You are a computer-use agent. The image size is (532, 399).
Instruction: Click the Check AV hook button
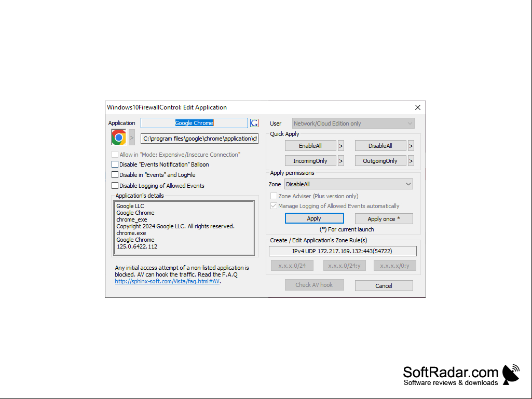(x=314, y=285)
